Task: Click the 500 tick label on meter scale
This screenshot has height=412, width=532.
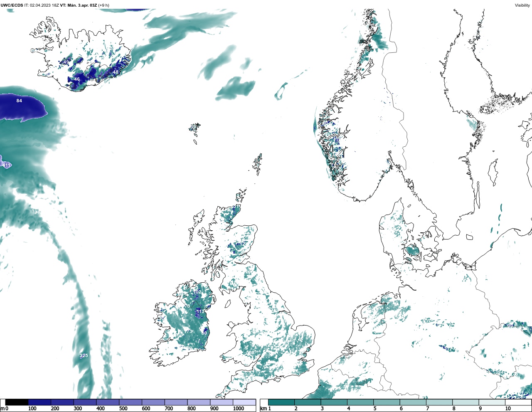Action: click(123, 409)
